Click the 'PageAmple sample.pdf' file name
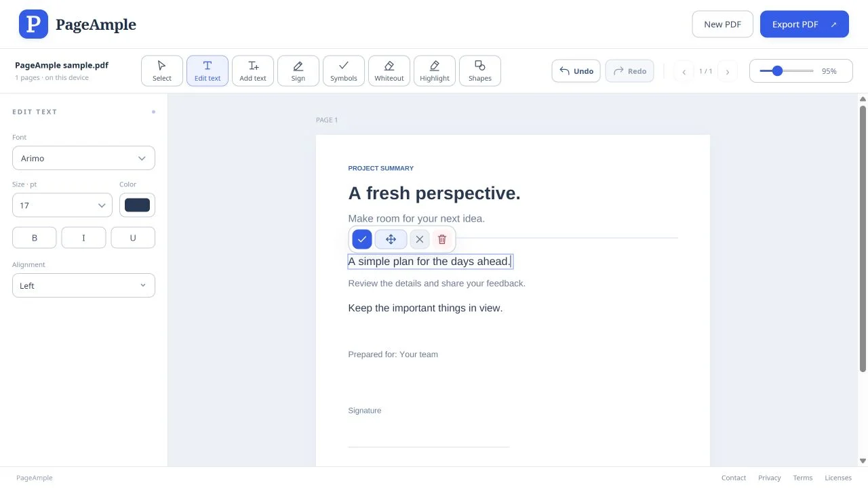 tap(62, 65)
